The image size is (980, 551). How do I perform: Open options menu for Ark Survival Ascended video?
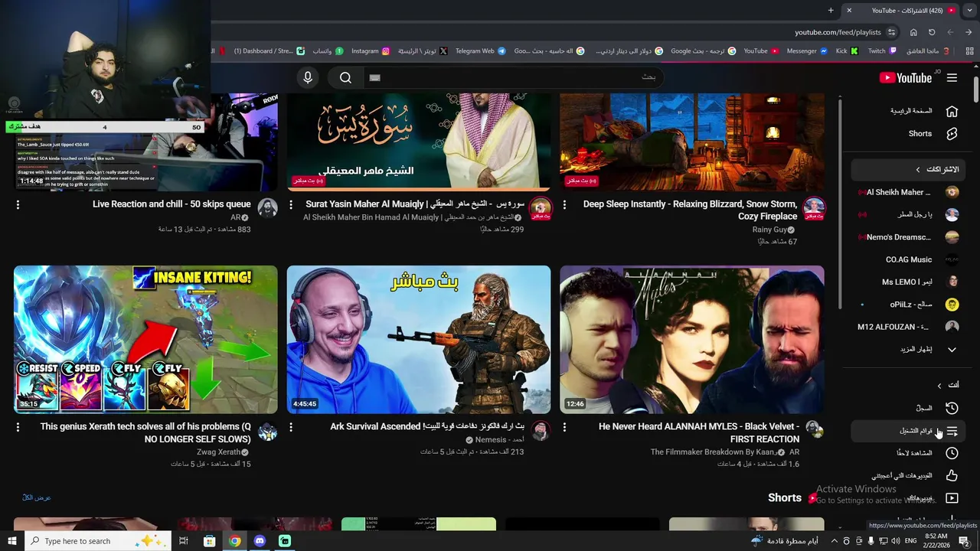pos(291,427)
